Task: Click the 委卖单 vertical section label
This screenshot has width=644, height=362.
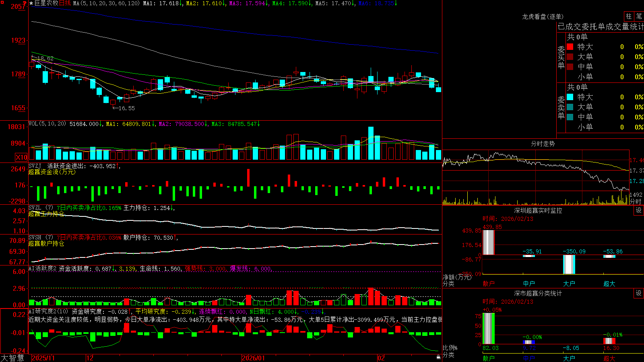Action: click(x=561, y=107)
